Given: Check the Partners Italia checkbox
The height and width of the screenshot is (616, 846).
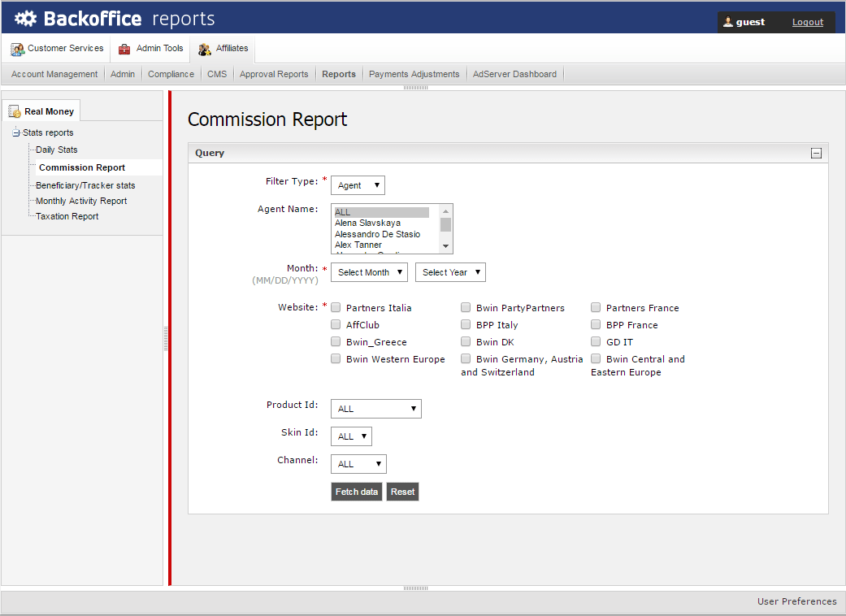Looking at the screenshot, I should (336, 307).
